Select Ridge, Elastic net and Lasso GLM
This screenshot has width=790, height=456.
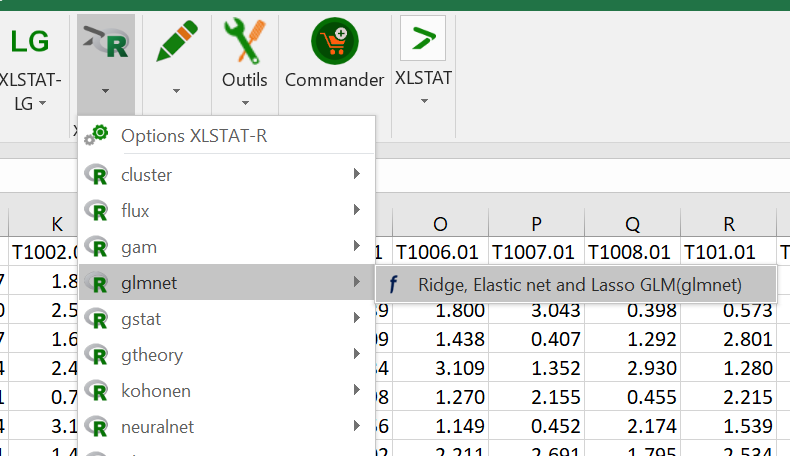pos(579,284)
